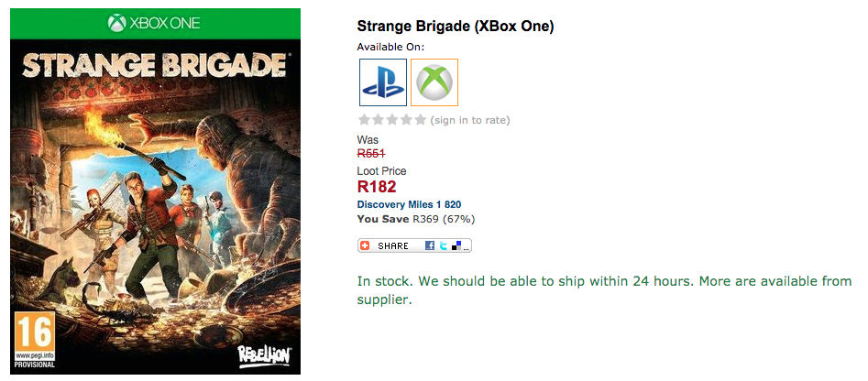Click the Strange Brigade (XBox One) title

(455, 26)
